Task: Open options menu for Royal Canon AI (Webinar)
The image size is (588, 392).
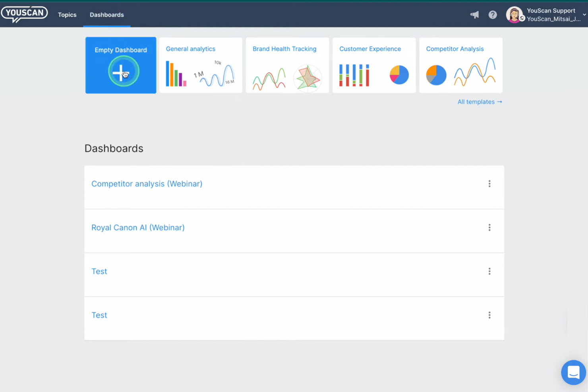Action: tap(489, 227)
